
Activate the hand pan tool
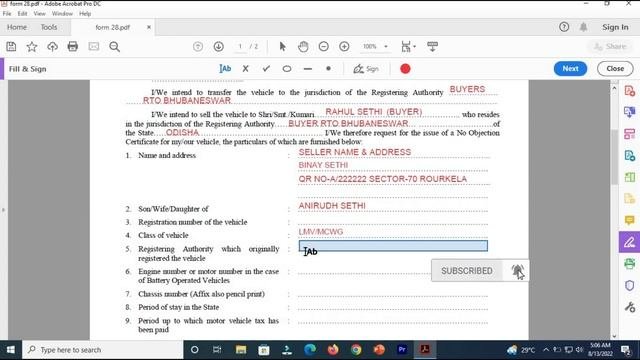pyautogui.click(x=303, y=47)
